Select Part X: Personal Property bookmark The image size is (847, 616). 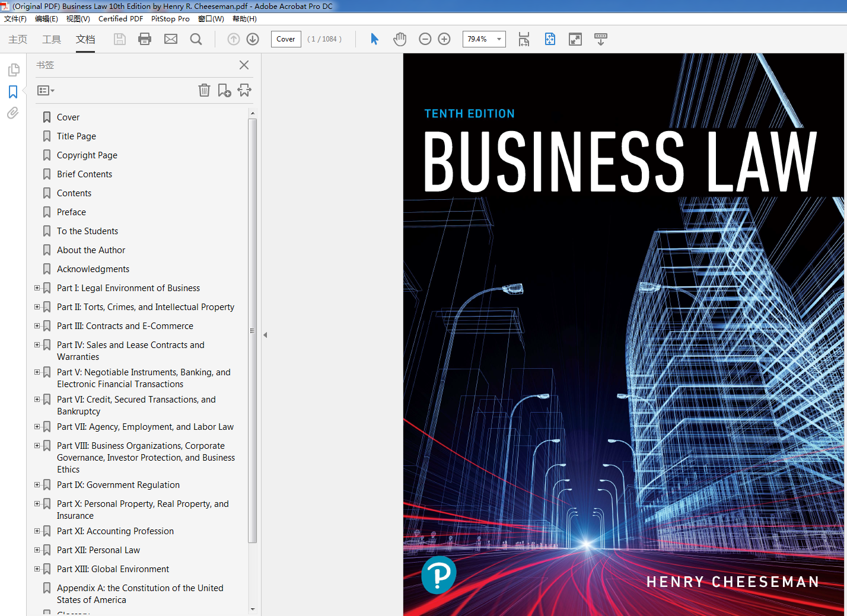tap(142, 510)
